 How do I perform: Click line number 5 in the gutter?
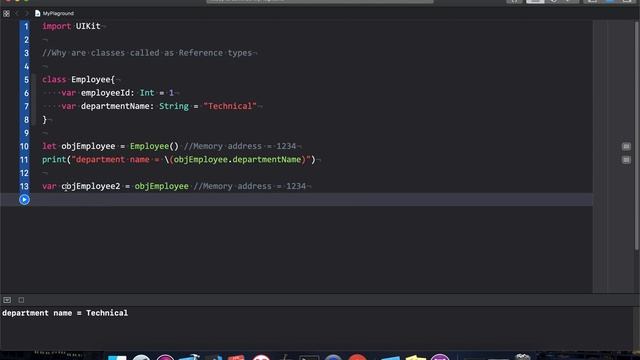26,80
